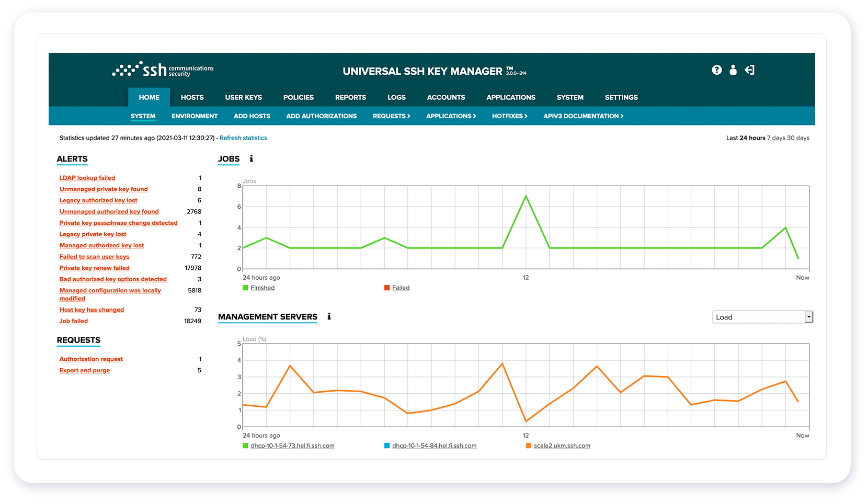The width and height of the screenshot is (868, 502).
Task: Expand the Hotfixes submenu
Action: (510, 116)
